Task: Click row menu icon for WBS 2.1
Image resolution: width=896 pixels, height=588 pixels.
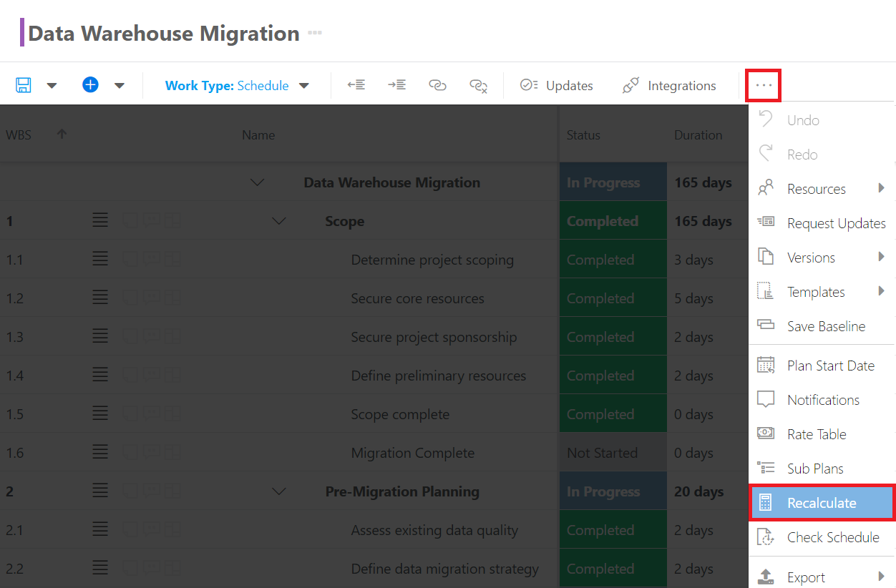Action: click(100, 529)
